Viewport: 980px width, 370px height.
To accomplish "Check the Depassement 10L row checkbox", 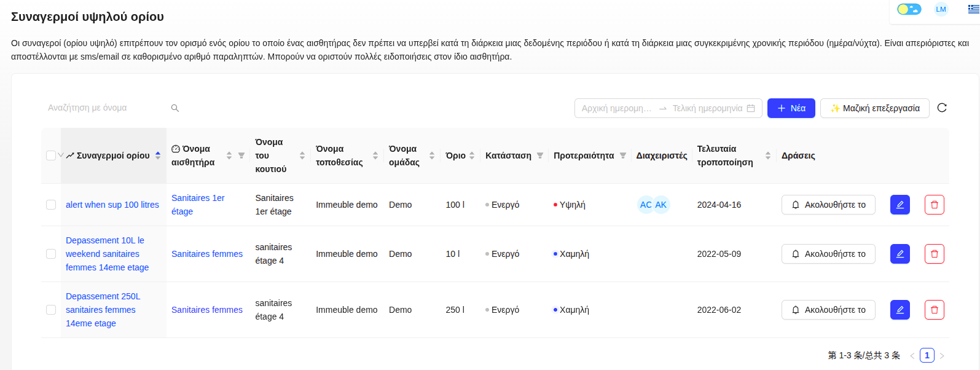I will tap(51, 254).
